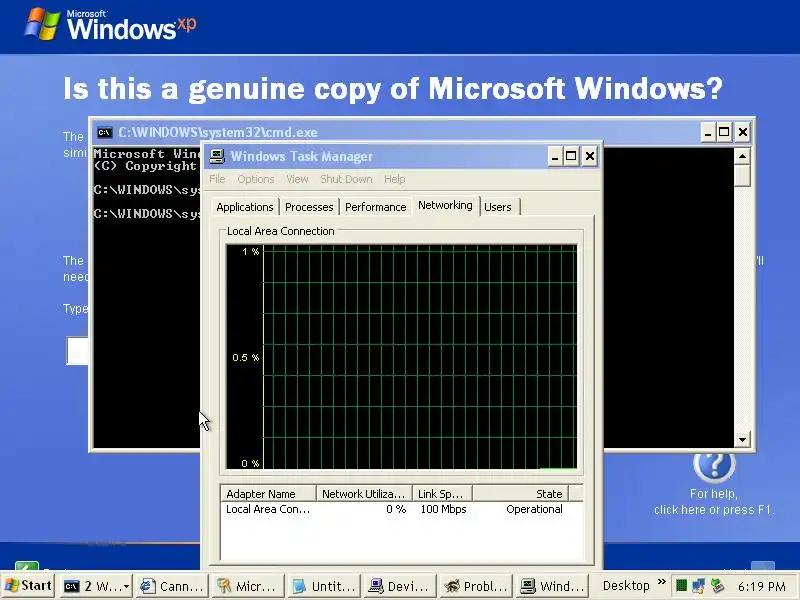Open the 'Devi...' taskbar button
This screenshot has height=600, width=800.
click(400, 587)
